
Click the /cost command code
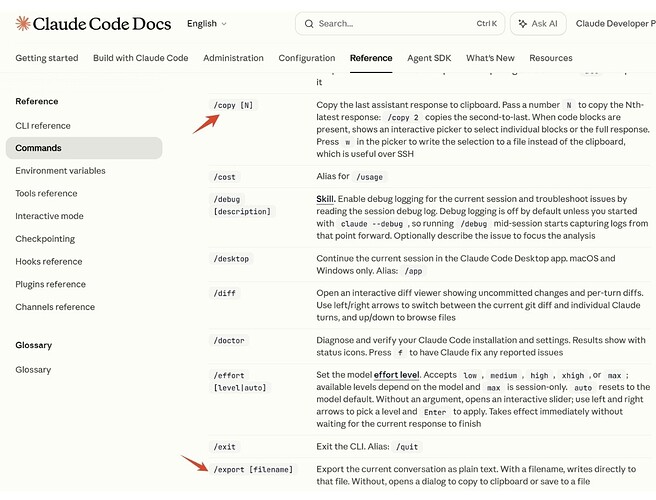tap(225, 177)
